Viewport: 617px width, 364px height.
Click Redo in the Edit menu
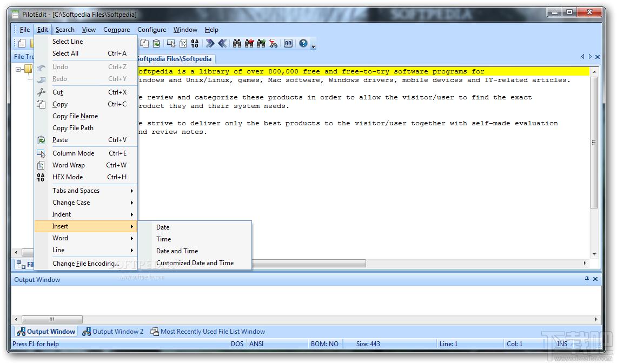pos(86,79)
